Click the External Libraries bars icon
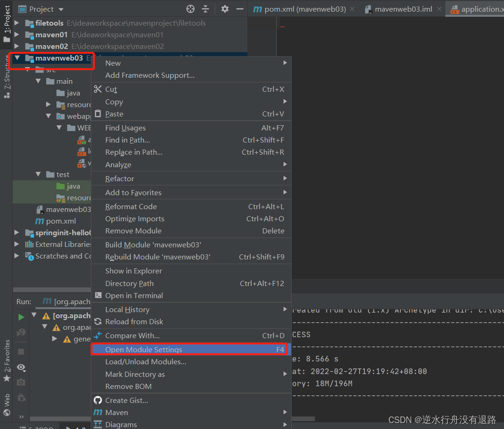The height and width of the screenshot is (429, 504). coord(29,244)
